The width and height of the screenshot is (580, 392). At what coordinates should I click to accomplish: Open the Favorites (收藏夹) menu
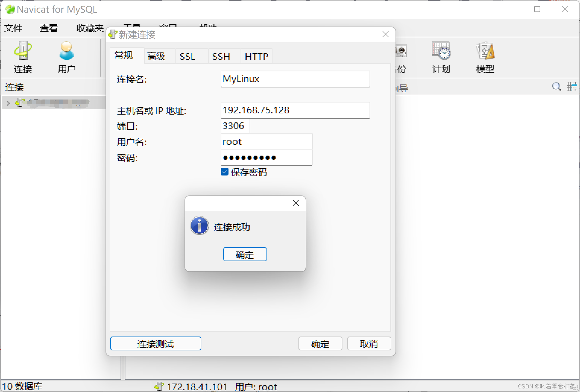tap(90, 28)
